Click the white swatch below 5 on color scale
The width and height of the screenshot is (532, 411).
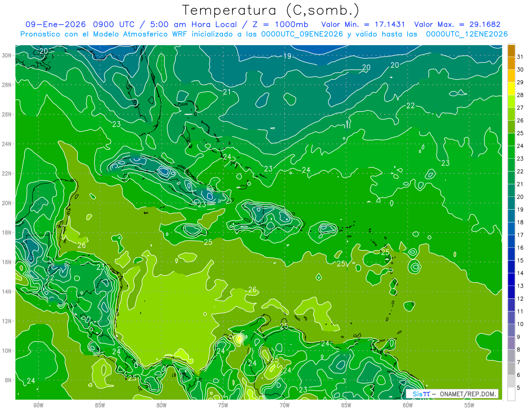point(511,394)
